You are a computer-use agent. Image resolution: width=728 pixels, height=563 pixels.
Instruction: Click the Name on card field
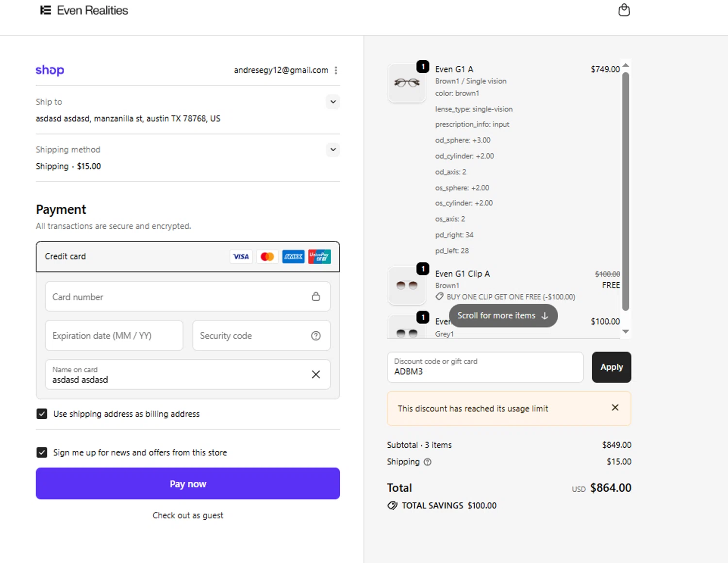[x=188, y=374]
